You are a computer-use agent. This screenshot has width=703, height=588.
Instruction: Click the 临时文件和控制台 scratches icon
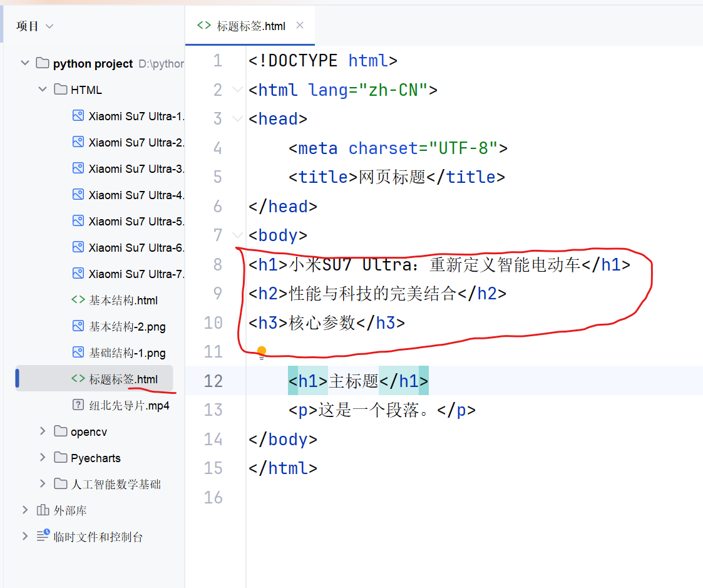[x=43, y=535]
